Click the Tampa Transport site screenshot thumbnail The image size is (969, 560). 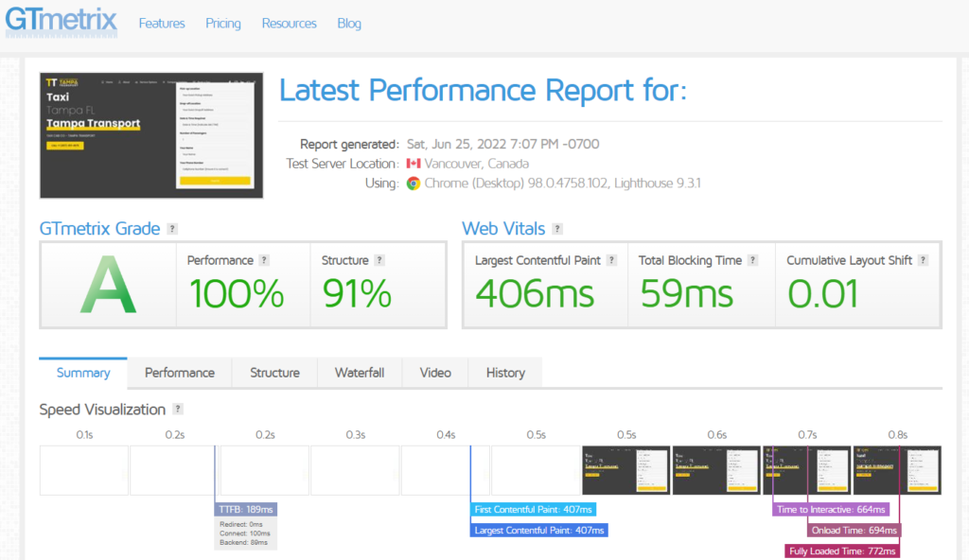(151, 135)
